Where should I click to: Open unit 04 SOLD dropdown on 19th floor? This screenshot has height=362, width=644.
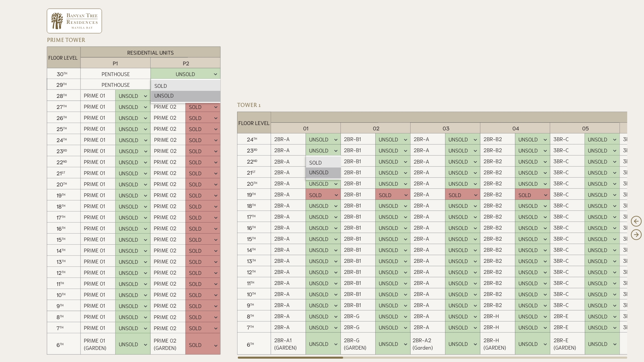(532, 195)
